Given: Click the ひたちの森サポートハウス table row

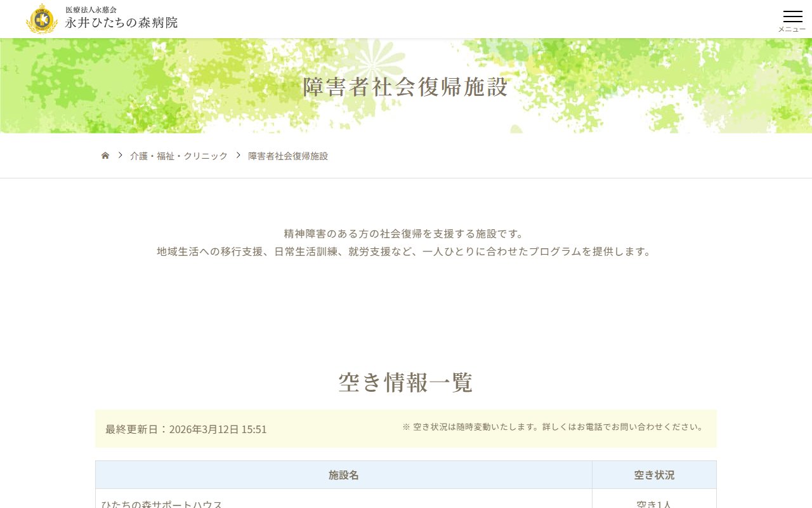Looking at the screenshot, I should pyautogui.click(x=406, y=499).
